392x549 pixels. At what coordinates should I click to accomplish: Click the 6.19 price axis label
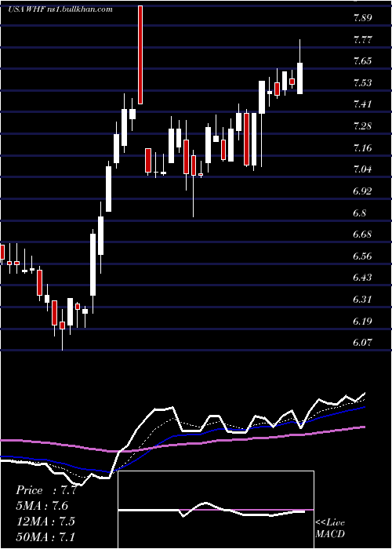(x=362, y=322)
